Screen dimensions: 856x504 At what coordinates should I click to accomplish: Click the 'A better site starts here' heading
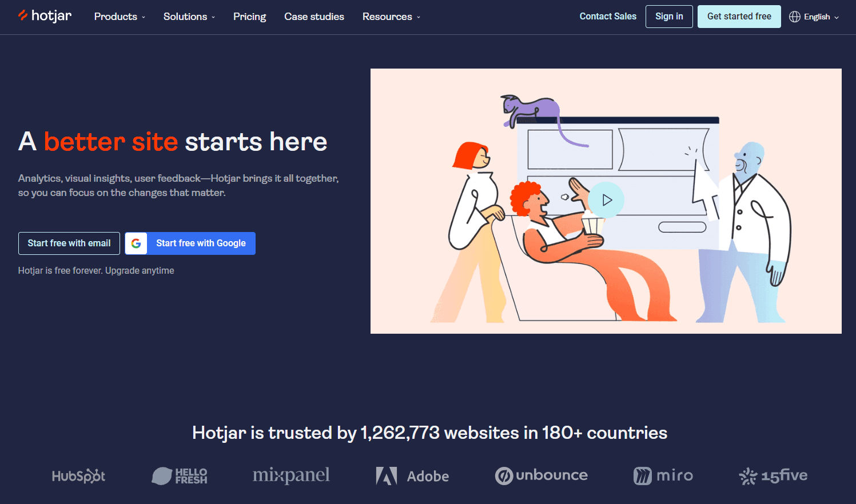tap(173, 142)
